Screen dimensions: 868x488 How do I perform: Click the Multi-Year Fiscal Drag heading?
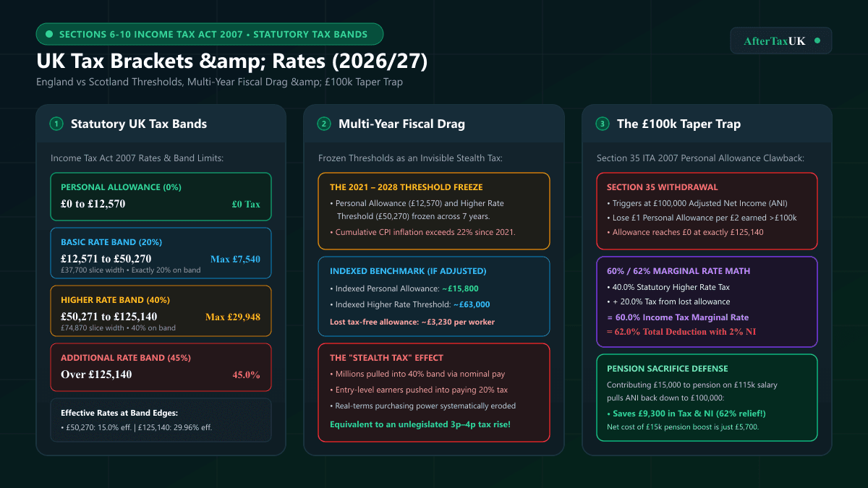(401, 124)
